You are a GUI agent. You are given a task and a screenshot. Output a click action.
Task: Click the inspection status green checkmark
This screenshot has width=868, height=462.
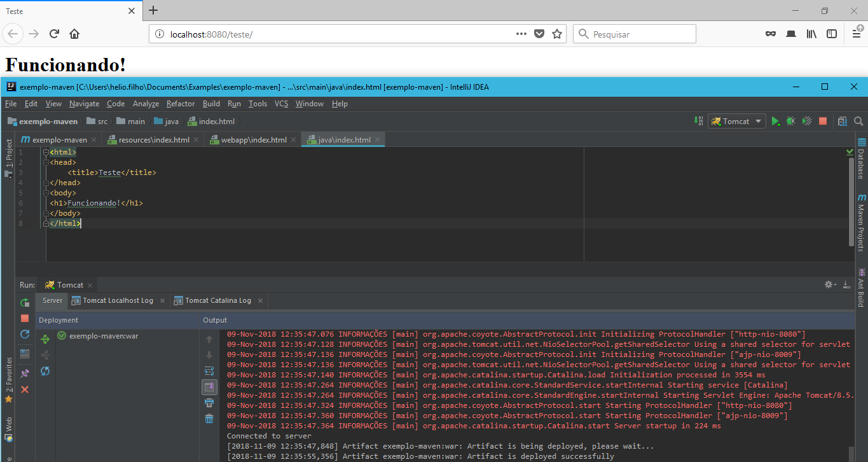[850, 152]
